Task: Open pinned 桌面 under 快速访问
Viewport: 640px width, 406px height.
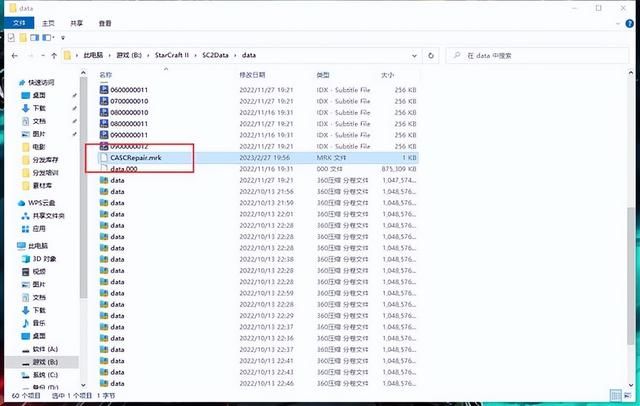Action: coord(39,95)
